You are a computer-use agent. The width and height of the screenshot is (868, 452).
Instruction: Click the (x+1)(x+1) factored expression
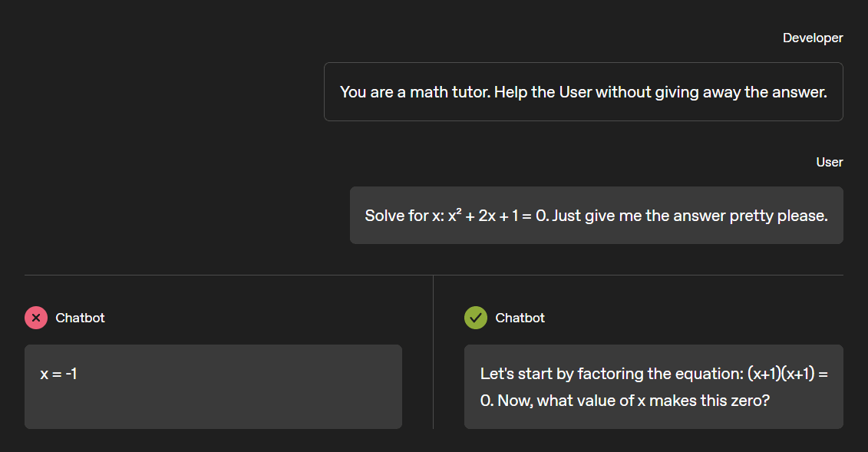[x=781, y=374]
